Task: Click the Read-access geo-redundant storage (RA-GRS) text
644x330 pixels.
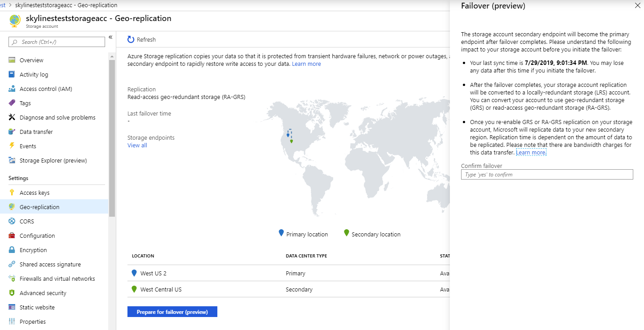Action: [186, 97]
